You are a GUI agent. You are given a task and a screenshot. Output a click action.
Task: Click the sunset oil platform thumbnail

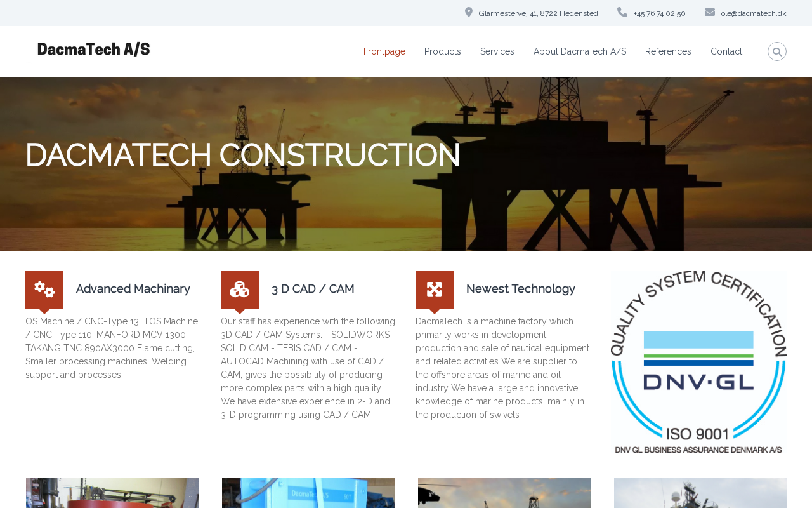(x=504, y=493)
